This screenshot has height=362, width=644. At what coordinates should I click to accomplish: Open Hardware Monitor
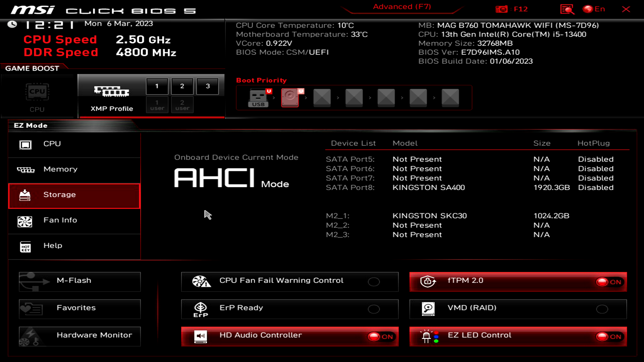click(80, 336)
